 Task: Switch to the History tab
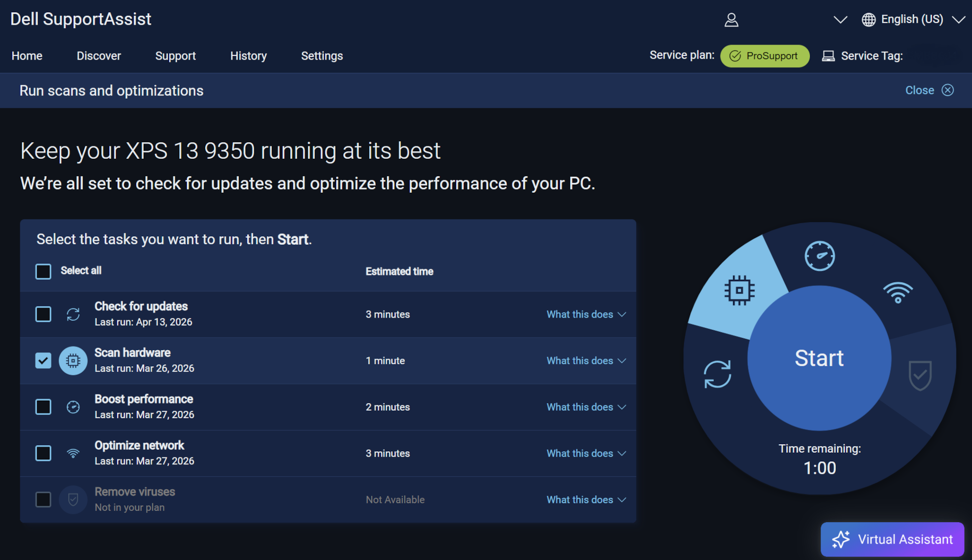[249, 56]
